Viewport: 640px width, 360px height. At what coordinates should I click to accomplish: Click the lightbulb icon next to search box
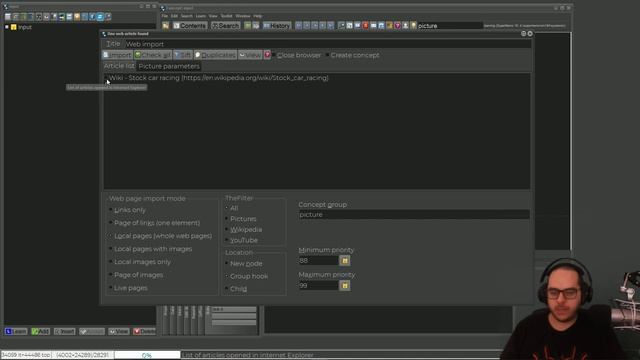[x=413, y=26]
